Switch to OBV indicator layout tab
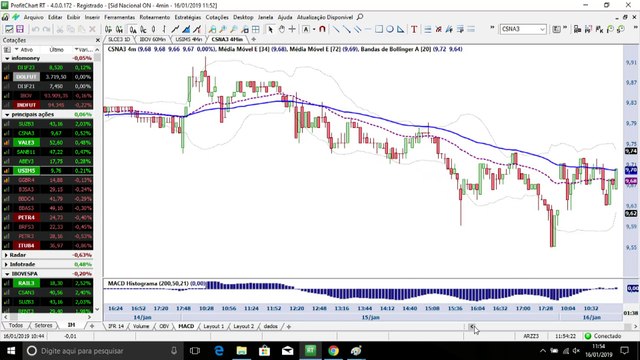Image resolution: width=640 pixels, height=360 pixels. click(x=164, y=326)
